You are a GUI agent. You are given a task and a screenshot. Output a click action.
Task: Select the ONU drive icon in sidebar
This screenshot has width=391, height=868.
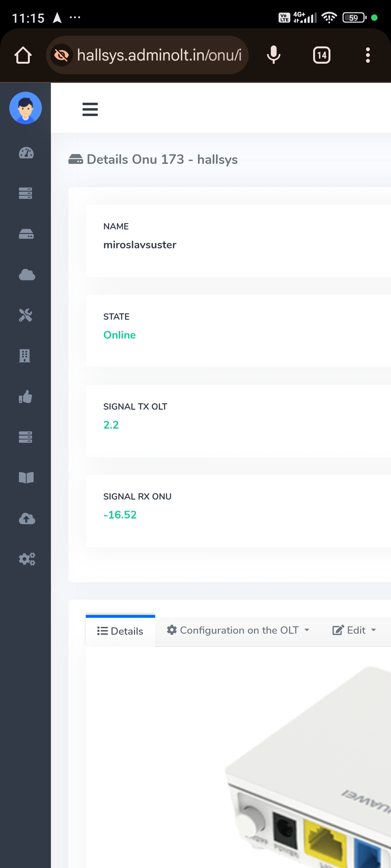tap(26, 234)
